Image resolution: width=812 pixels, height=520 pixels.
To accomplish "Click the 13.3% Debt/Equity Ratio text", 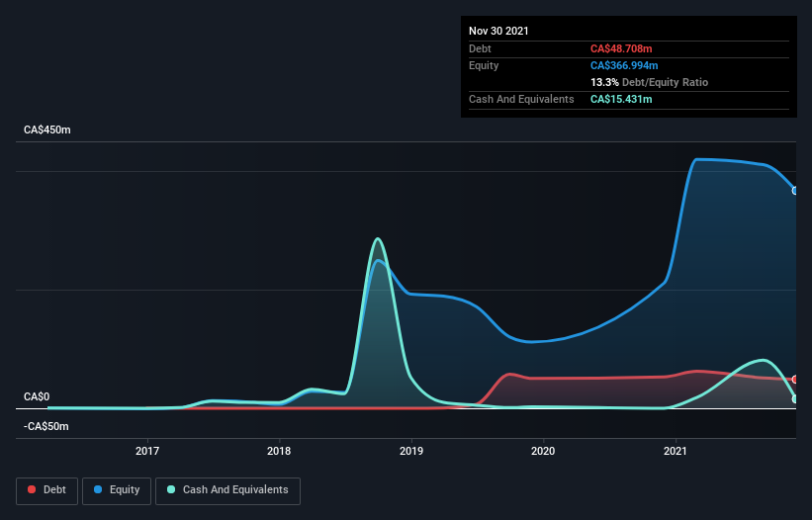I will pos(650,82).
